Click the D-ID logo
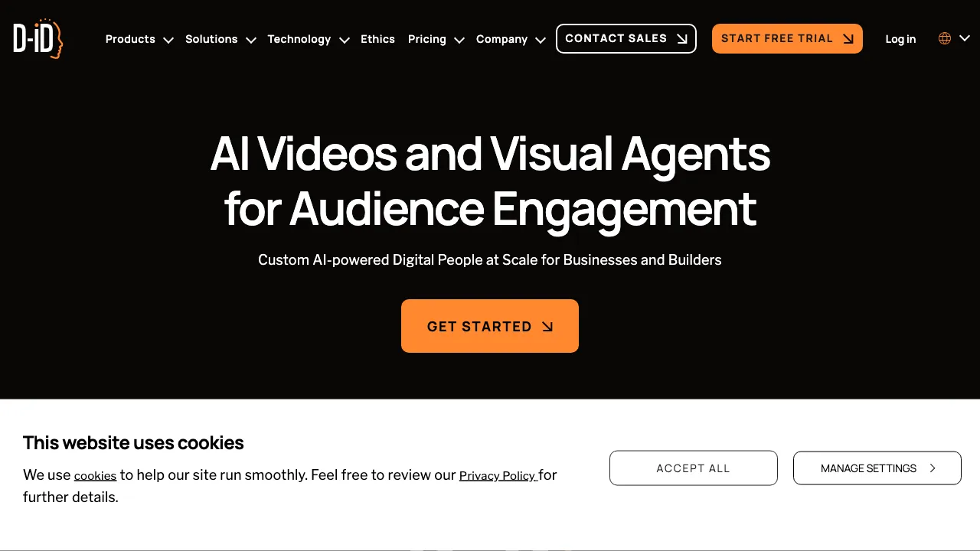Image resolution: width=980 pixels, height=551 pixels. click(x=38, y=39)
